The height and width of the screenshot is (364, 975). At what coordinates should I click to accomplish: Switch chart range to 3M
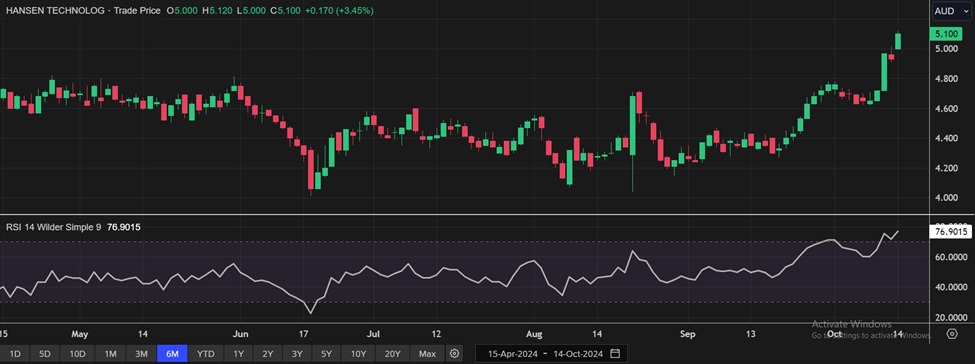click(141, 354)
